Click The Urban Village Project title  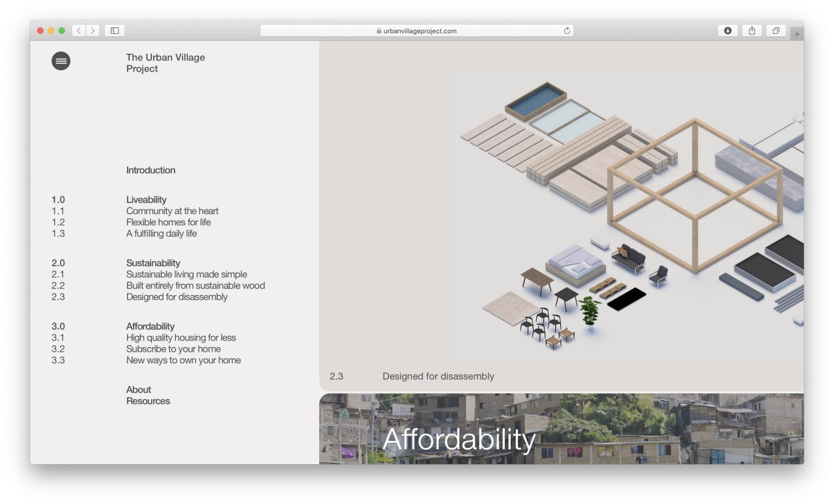[x=165, y=63]
